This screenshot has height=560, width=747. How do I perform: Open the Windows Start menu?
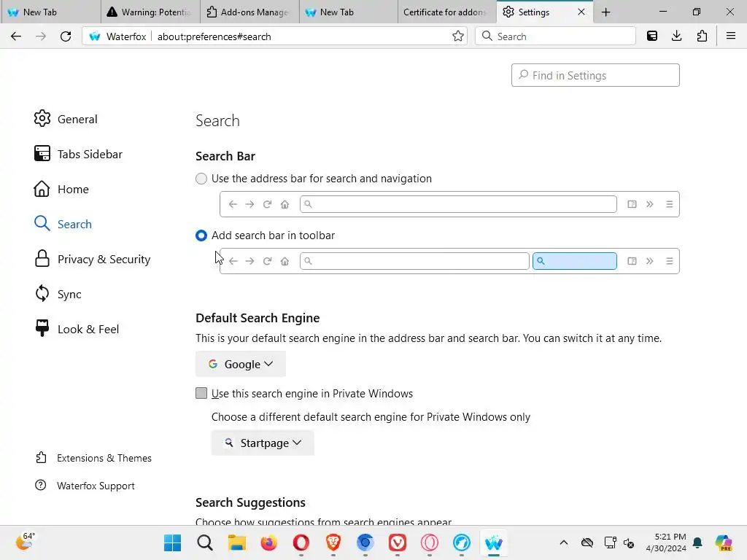[172, 542]
